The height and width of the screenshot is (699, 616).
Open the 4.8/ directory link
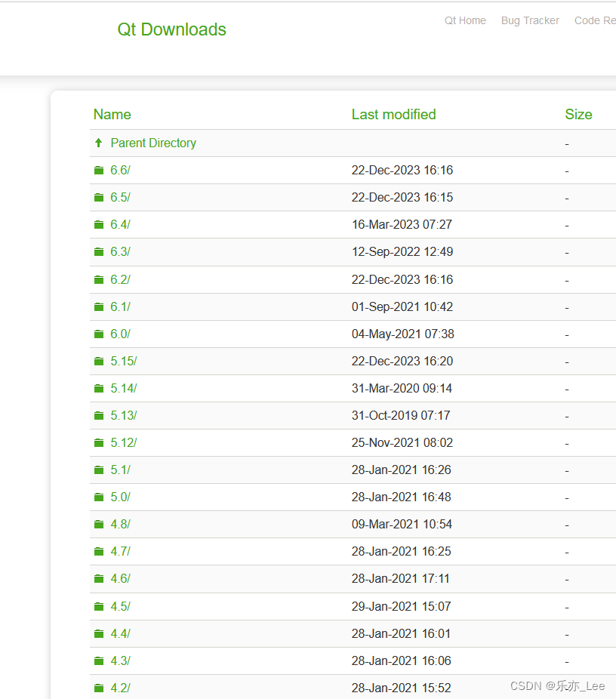(120, 525)
